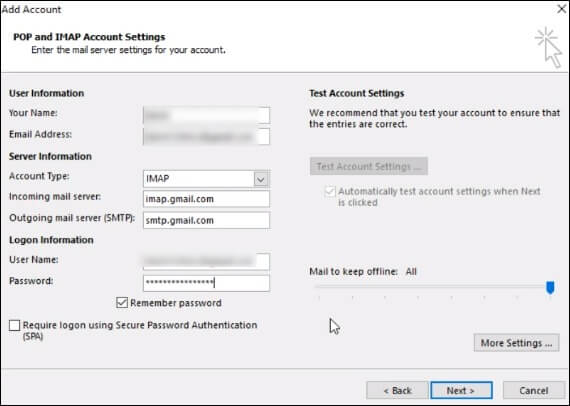Toggle the Remember password checkbox
The image size is (570, 406).
[122, 302]
